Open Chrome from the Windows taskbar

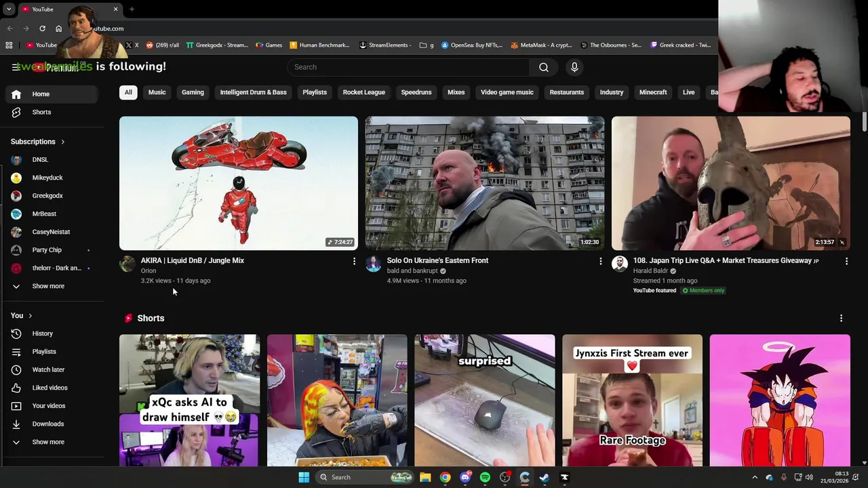(x=445, y=477)
